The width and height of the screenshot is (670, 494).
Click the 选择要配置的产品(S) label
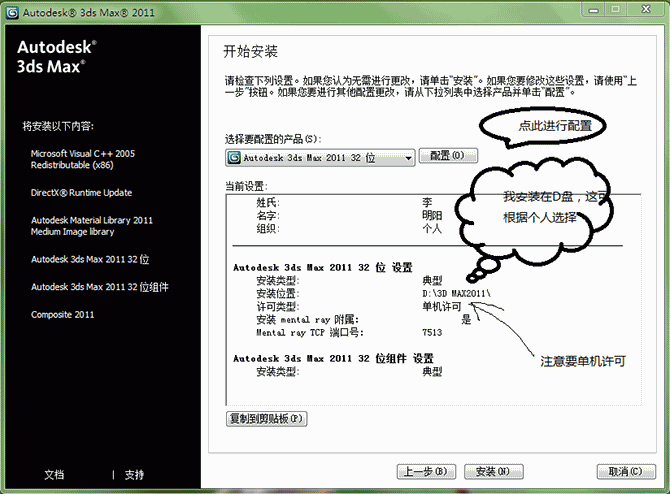(x=273, y=139)
